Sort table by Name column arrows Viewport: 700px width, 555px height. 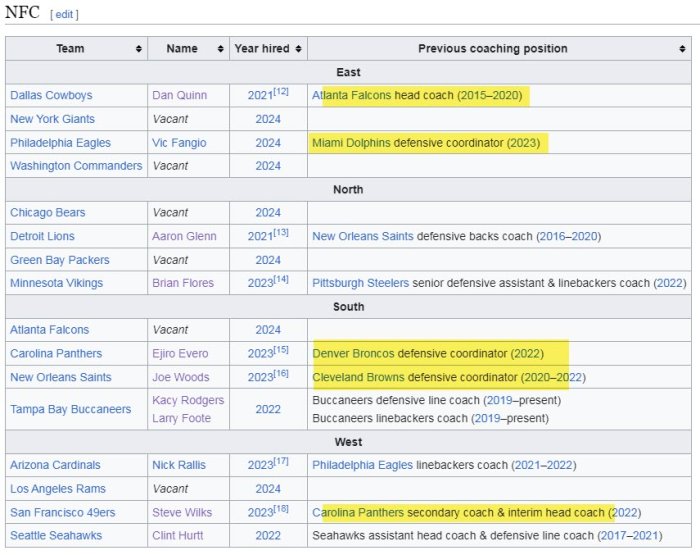(221, 49)
